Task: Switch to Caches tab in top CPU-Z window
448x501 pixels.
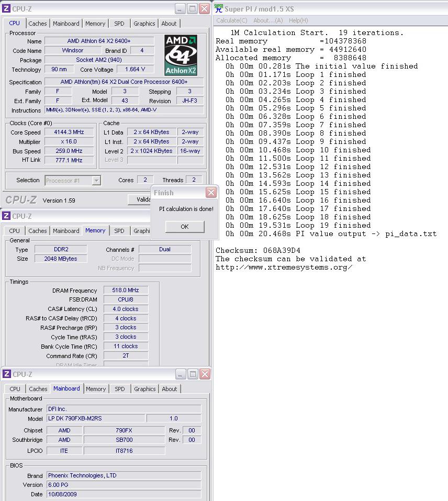Action: [37, 24]
